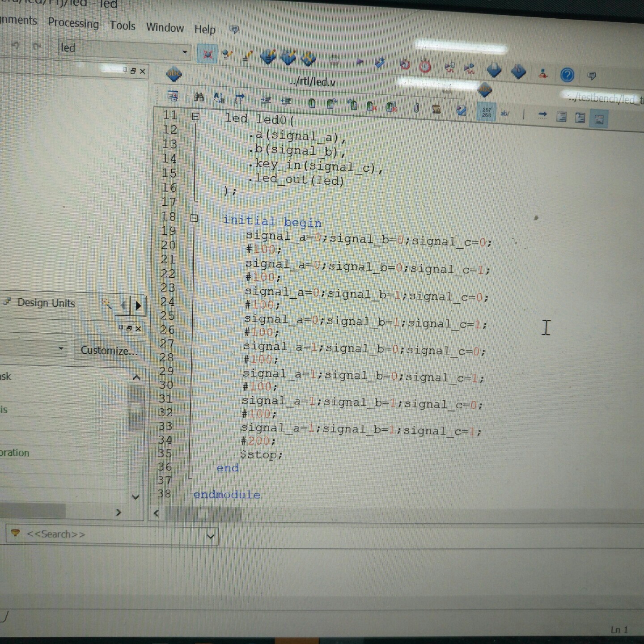This screenshot has height=644, width=644.
Task: Click the Start Compilation play arrow icon
Action: coord(360,62)
